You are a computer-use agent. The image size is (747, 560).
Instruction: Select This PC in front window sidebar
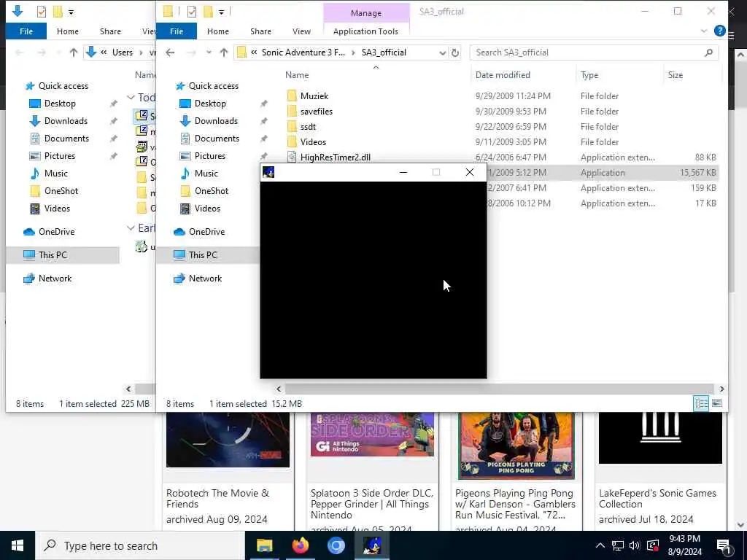203,255
